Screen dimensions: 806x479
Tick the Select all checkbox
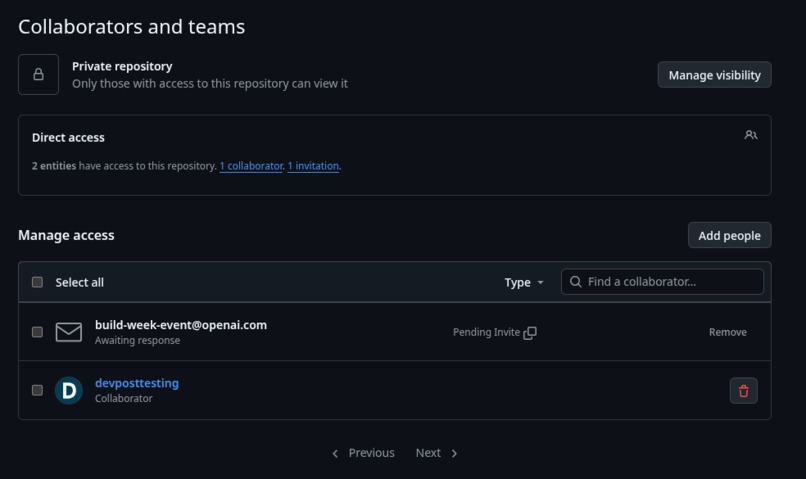pos(38,282)
